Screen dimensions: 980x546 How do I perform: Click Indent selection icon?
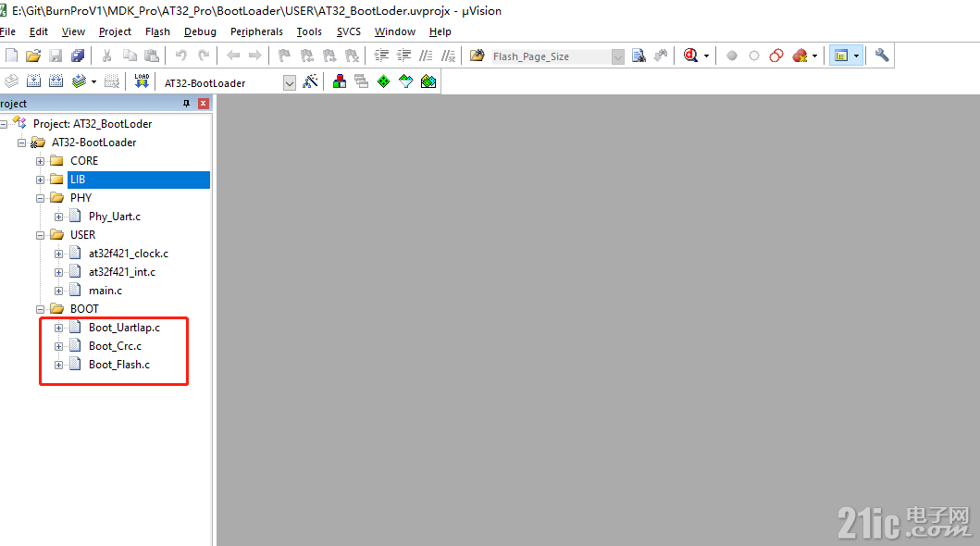(x=381, y=56)
